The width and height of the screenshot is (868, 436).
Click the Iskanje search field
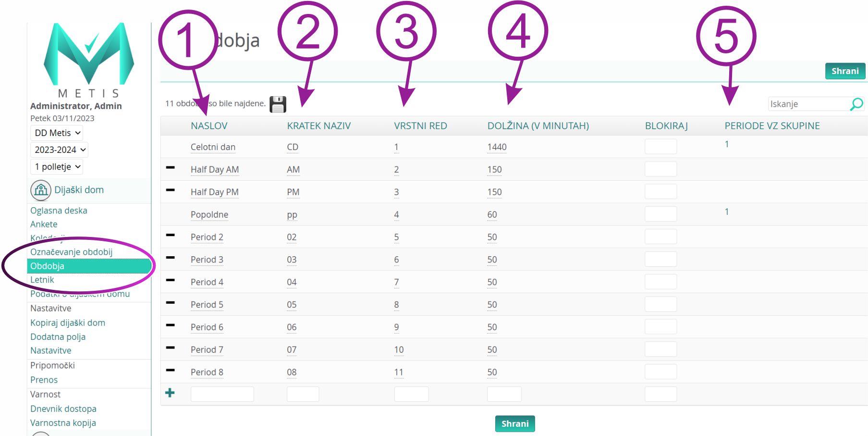coord(809,104)
